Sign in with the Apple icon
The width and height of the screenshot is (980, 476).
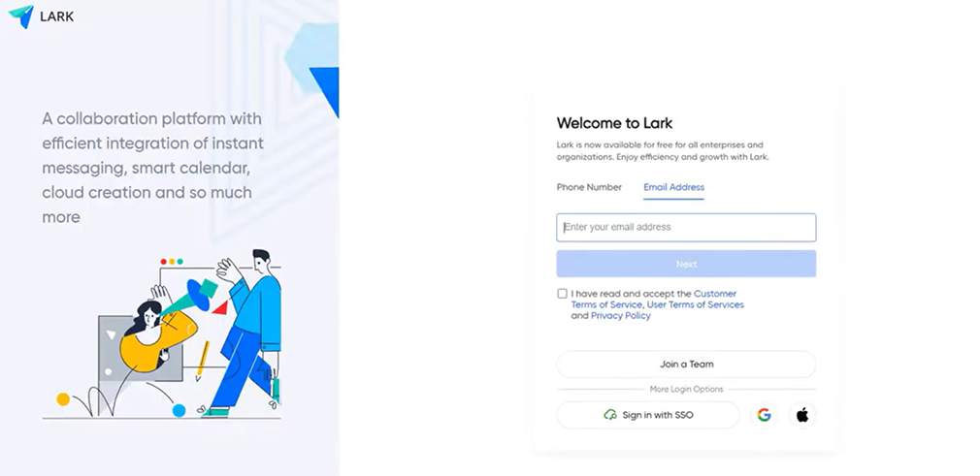pyautogui.click(x=802, y=415)
